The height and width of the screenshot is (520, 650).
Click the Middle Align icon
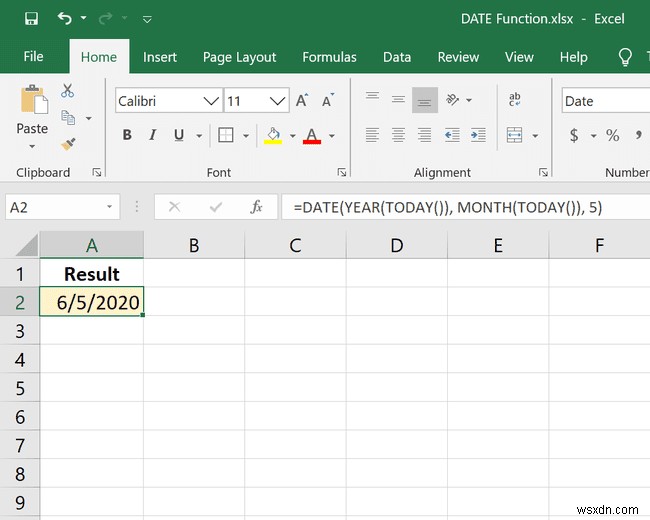[x=398, y=100]
